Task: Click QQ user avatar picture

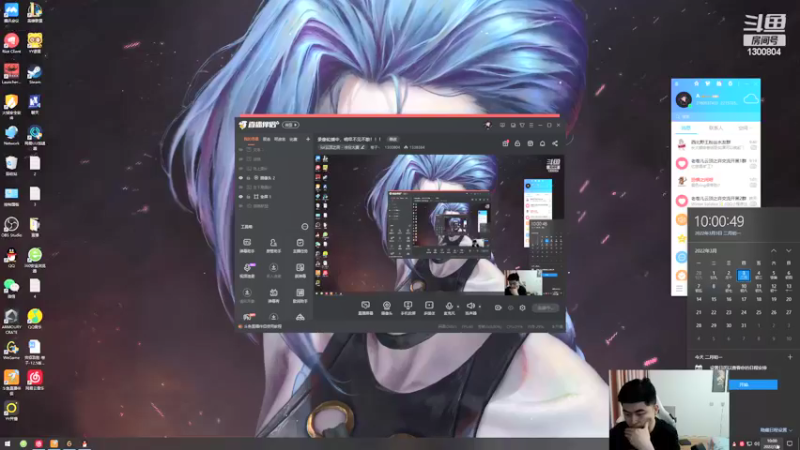Action: click(684, 99)
